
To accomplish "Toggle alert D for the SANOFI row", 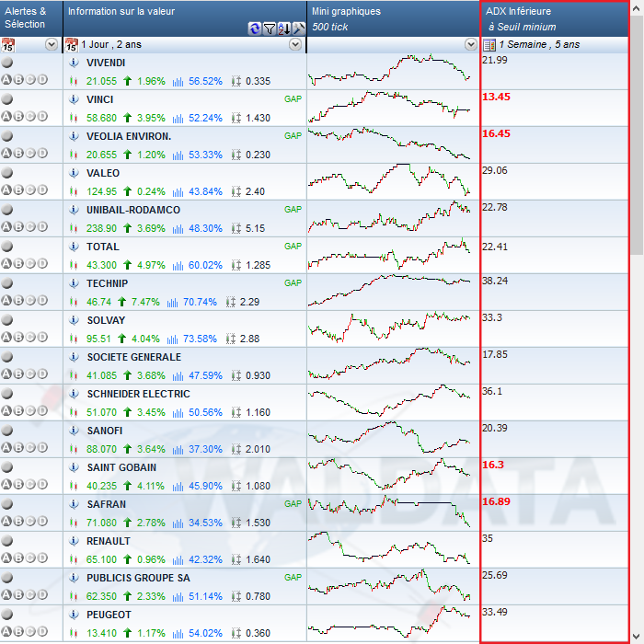I will pos(42,447).
